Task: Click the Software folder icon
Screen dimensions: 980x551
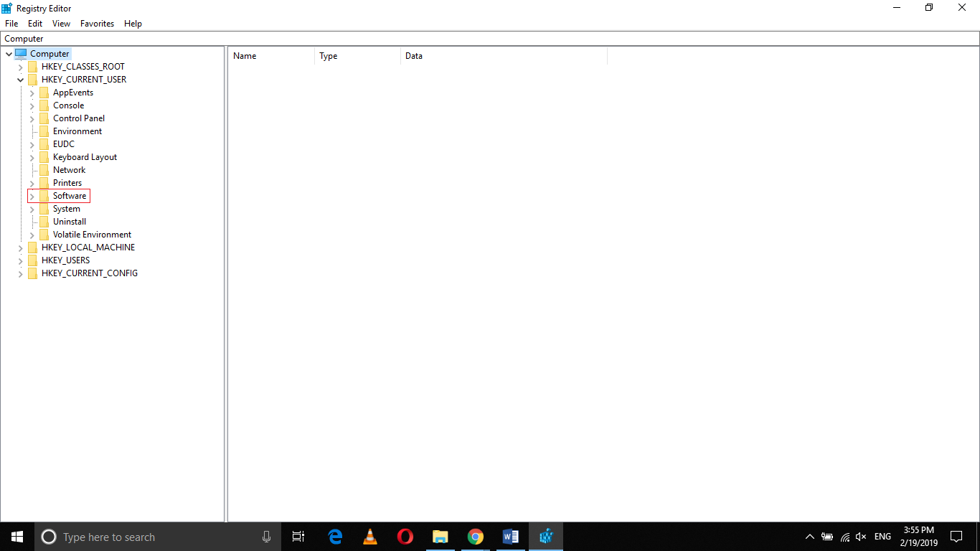Action: [44, 196]
